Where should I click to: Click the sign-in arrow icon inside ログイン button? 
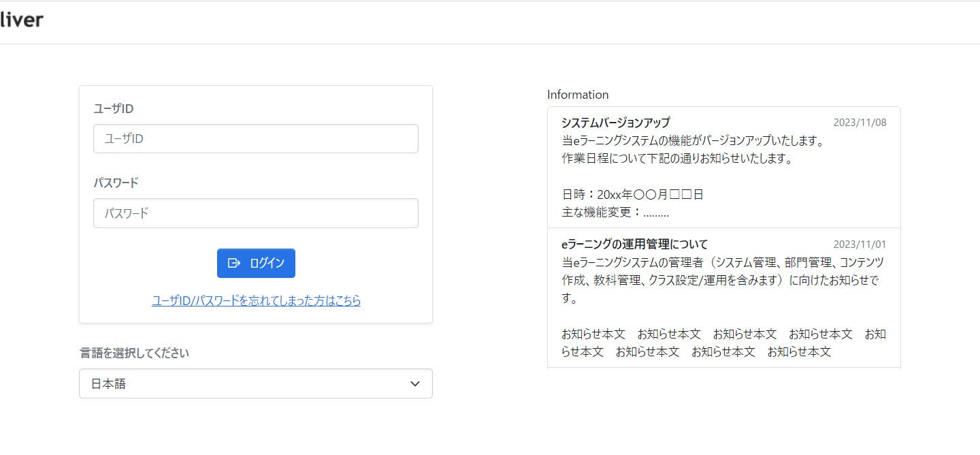[234, 263]
